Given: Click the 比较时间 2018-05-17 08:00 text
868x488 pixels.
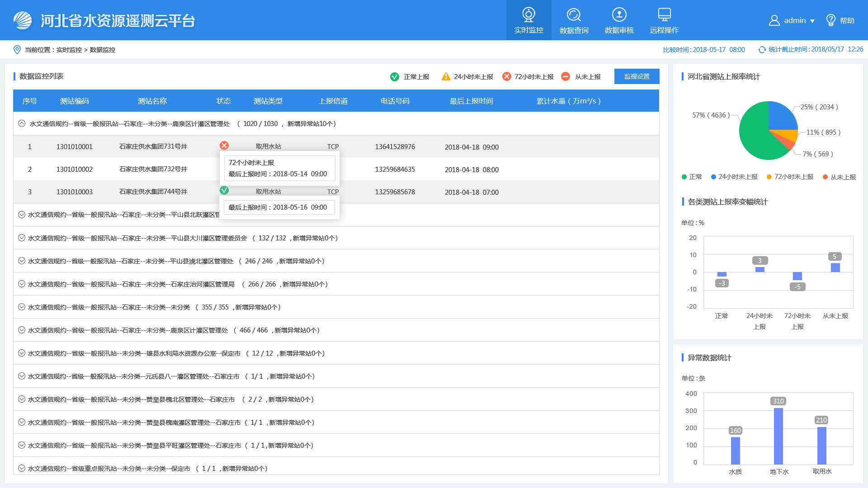Looking at the screenshot, I should coord(704,50).
